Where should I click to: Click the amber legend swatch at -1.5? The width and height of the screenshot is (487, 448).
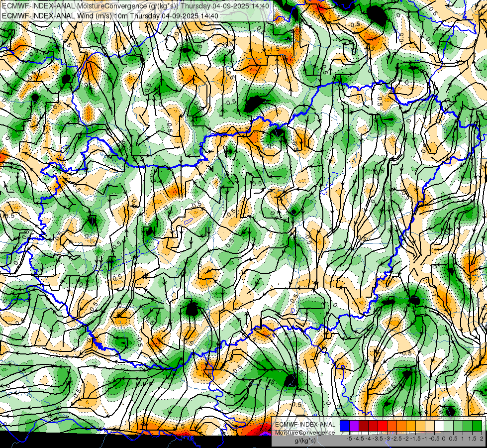pos(411,426)
